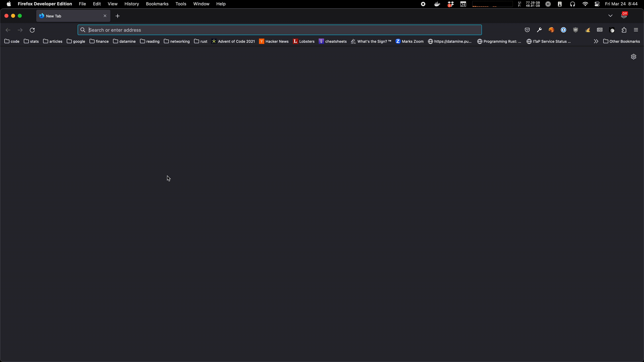
Task: Expand the List all tabs chevron
Action: [610, 16]
